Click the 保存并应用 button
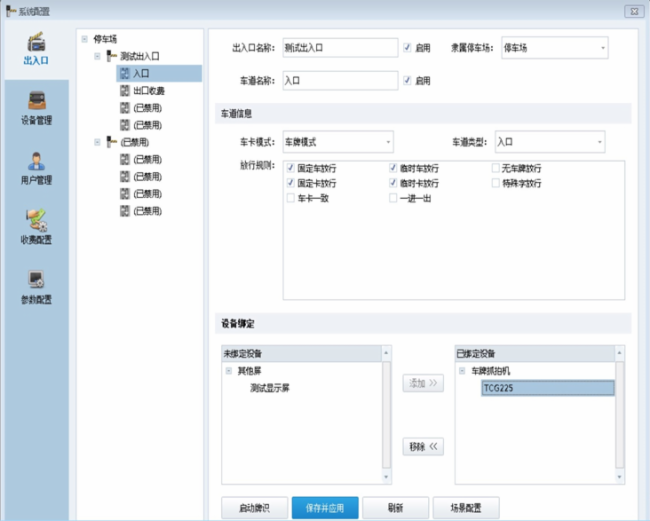 tap(324, 507)
